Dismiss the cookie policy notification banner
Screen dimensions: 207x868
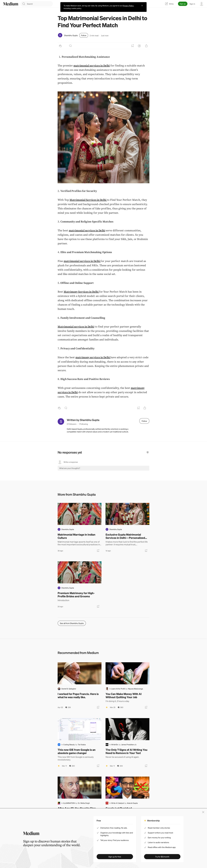click(x=142, y=6)
